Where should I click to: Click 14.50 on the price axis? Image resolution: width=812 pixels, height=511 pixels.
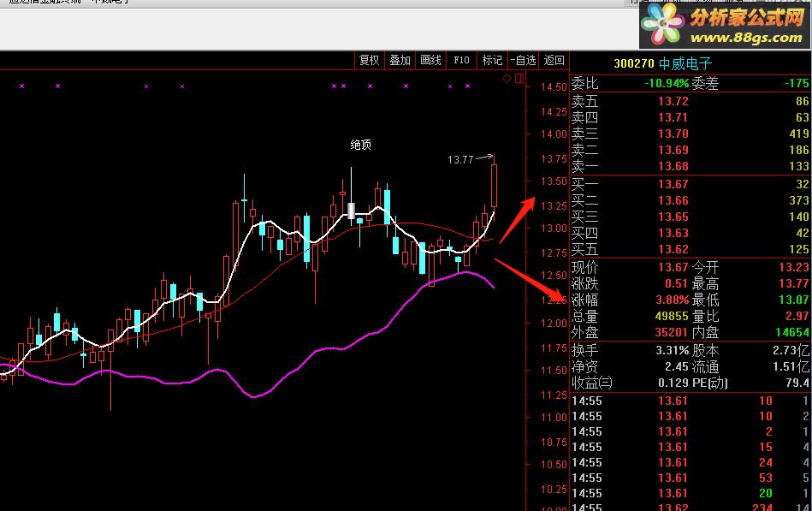(554, 86)
